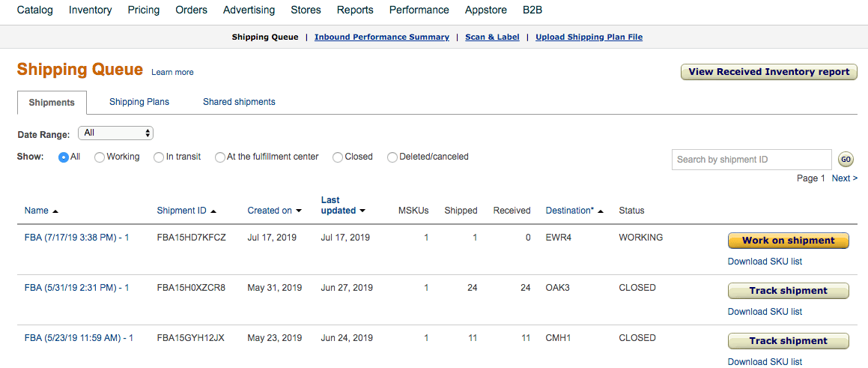Open shipment FBA (7/17/19 3:38 PM) - 1
The height and width of the screenshot is (368, 868).
coord(77,238)
